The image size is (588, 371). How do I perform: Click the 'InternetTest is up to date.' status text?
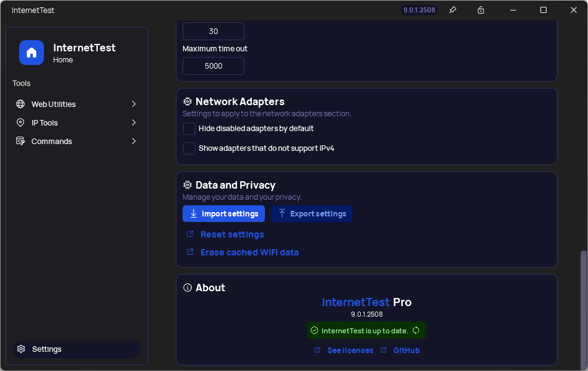pyautogui.click(x=365, y=331)
